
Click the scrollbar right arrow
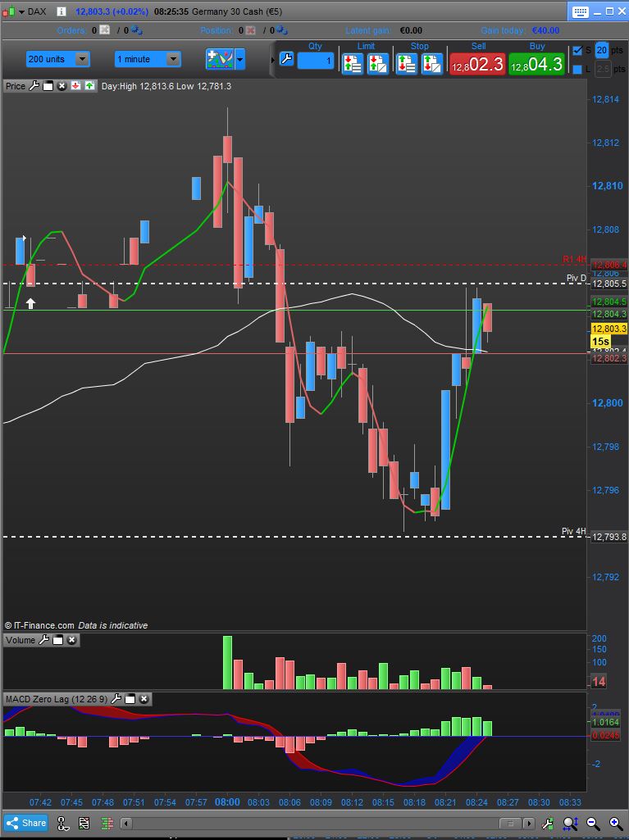tap(529, 824)
